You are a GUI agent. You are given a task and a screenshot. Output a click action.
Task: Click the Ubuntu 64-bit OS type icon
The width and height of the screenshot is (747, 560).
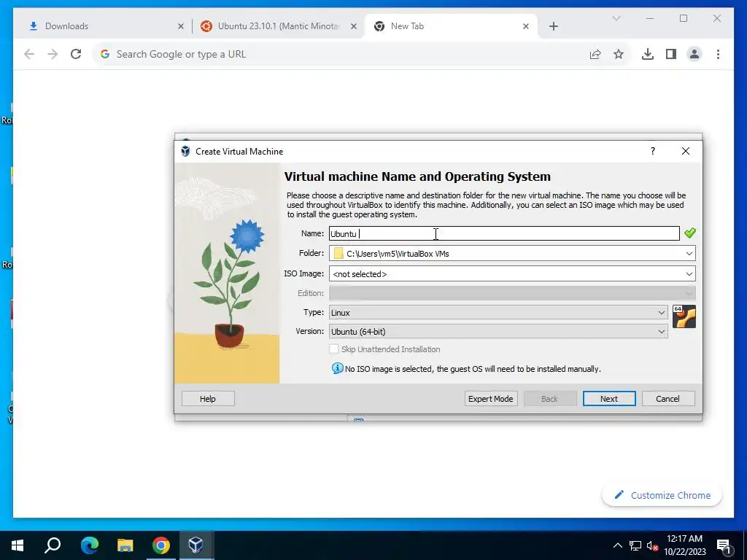tap(684, 316)
